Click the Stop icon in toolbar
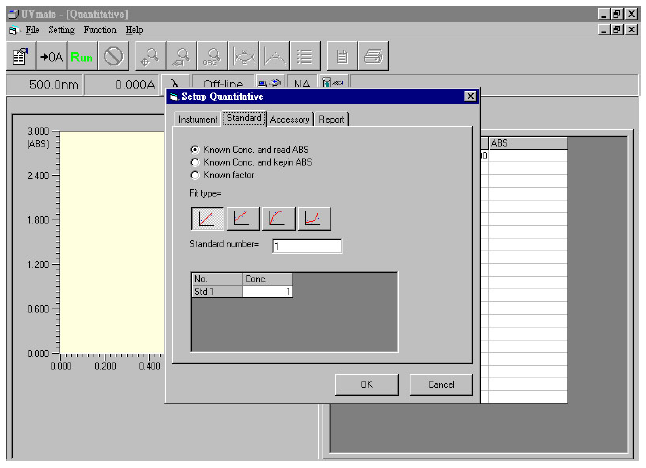646x468 pixels. [x=113, y=57]
